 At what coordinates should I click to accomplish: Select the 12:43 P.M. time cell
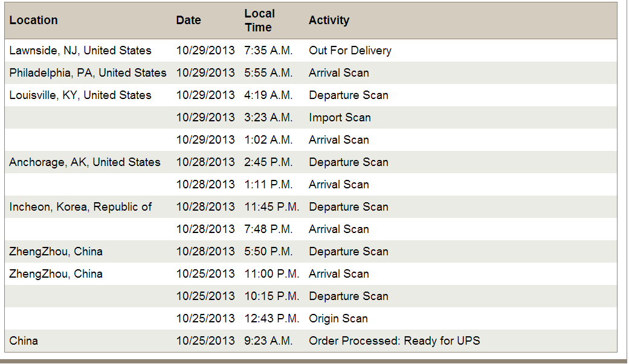click(271, 319)
